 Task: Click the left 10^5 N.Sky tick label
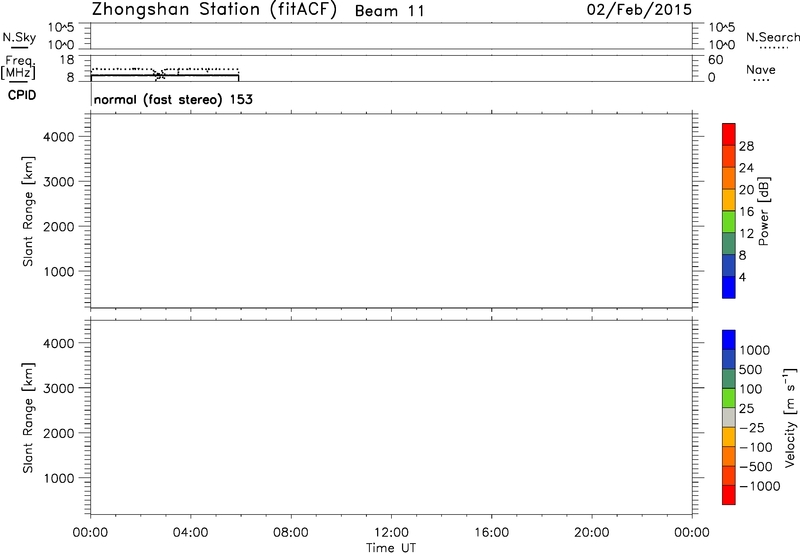click(x=61, y=27)
